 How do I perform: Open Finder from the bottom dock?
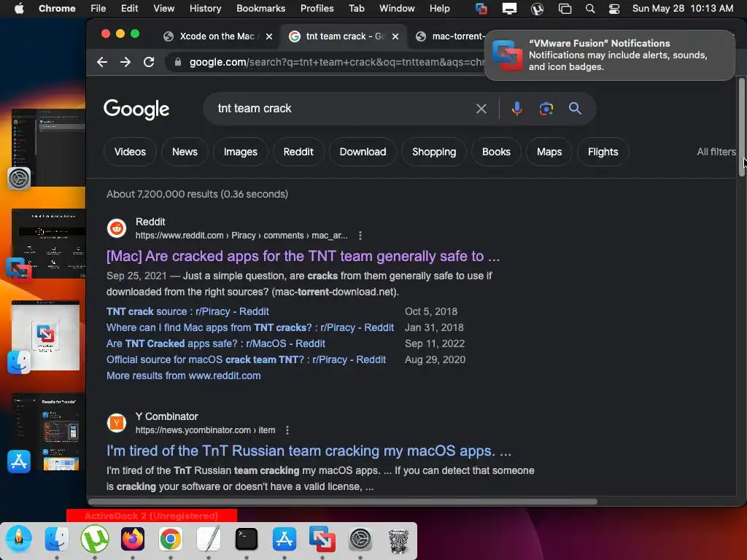tap(57, 539)
